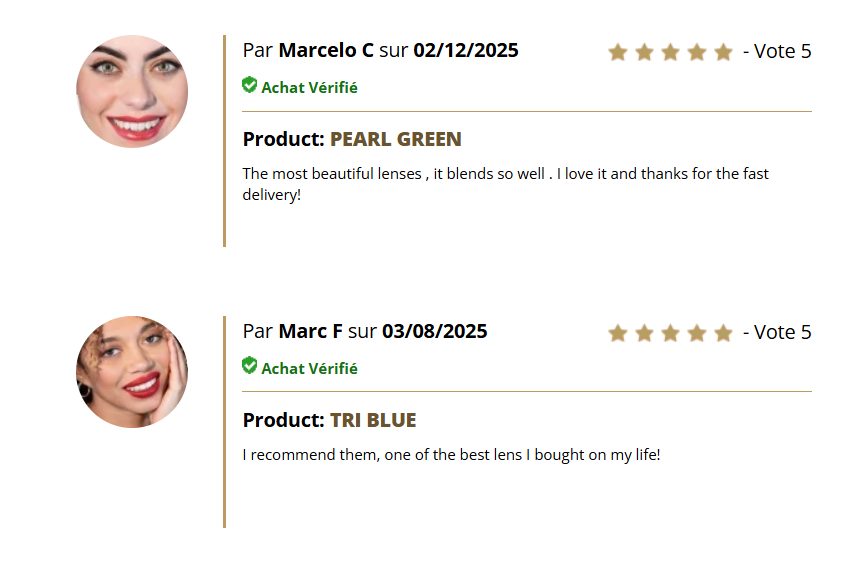Click the review date 02/12/2025
This screenshot has height=562, width=854.
(466, 50)
